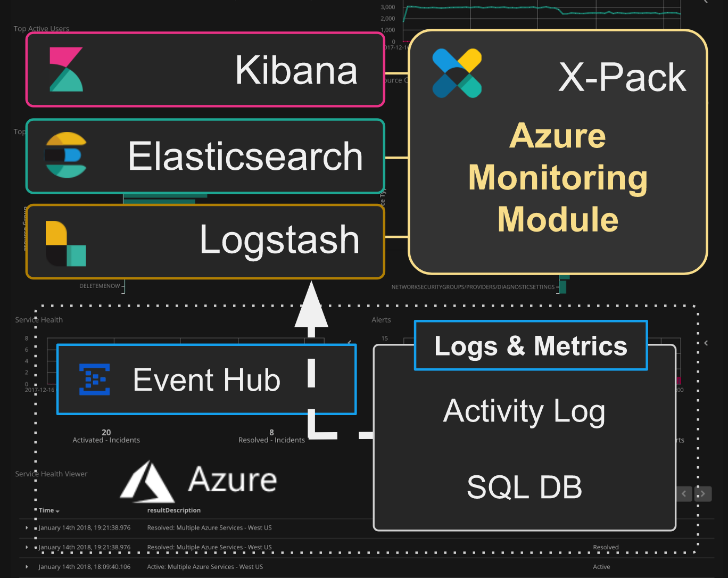728x578 pixels.
Task: Click the X-Pack logo icon
Action: pos(457,73)
